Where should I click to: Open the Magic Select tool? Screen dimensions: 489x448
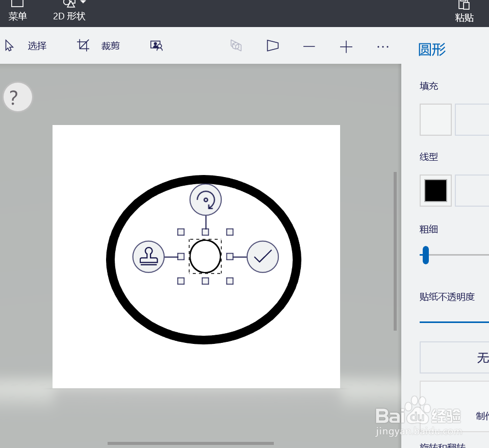[156, 45]
